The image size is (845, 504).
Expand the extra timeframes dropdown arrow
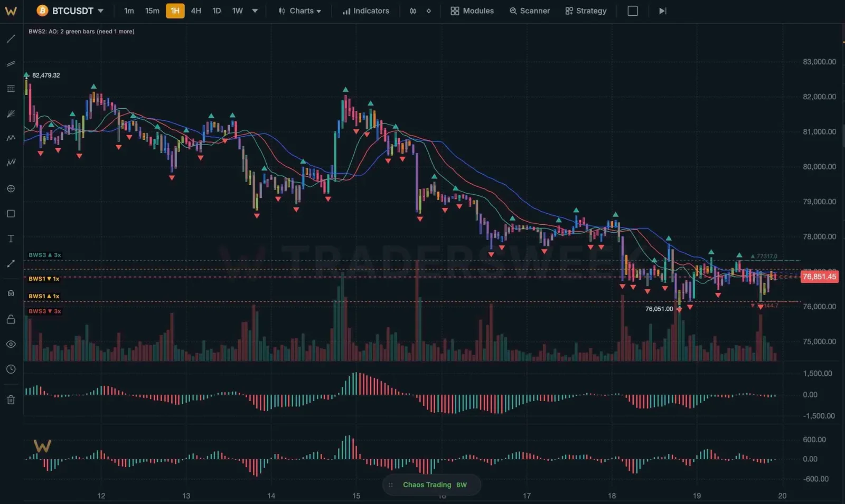[255, 11]
